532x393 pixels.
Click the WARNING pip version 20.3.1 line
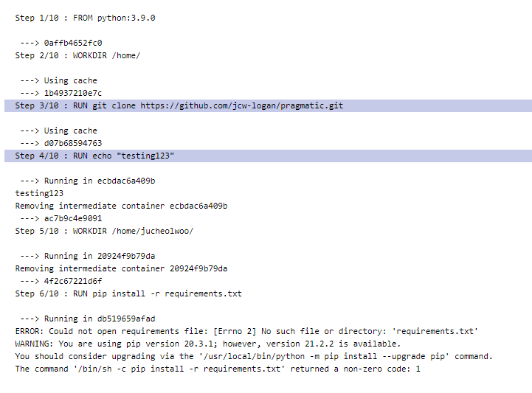pyautogui.click(x=207, y=344)
